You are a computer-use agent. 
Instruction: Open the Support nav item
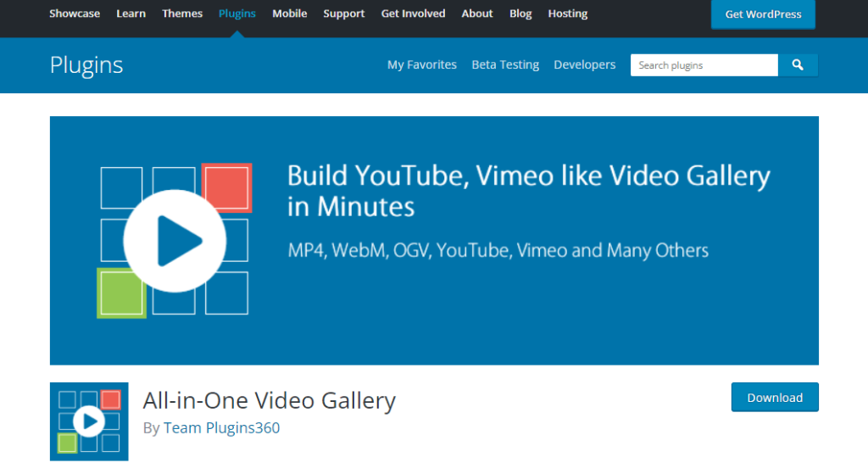pyautogui.click(x=344, y=14)
